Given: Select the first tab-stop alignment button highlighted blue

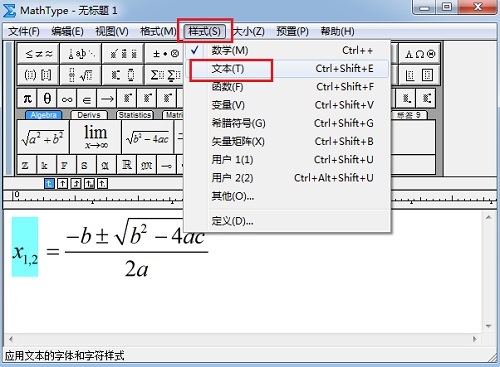Looking at the screenshot, I should (x=49, y=183).
